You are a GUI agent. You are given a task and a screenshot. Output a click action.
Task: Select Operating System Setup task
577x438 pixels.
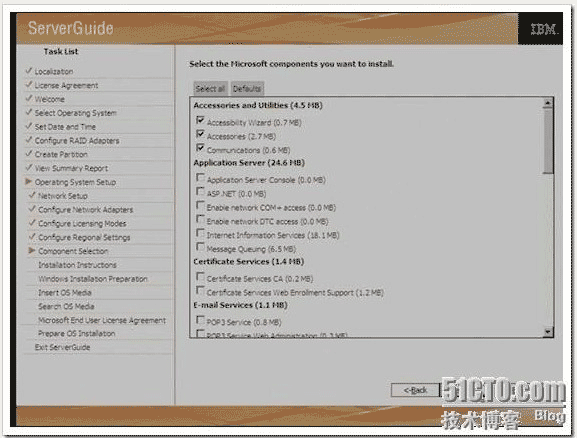pyautogui.click(x=75, y=182)
